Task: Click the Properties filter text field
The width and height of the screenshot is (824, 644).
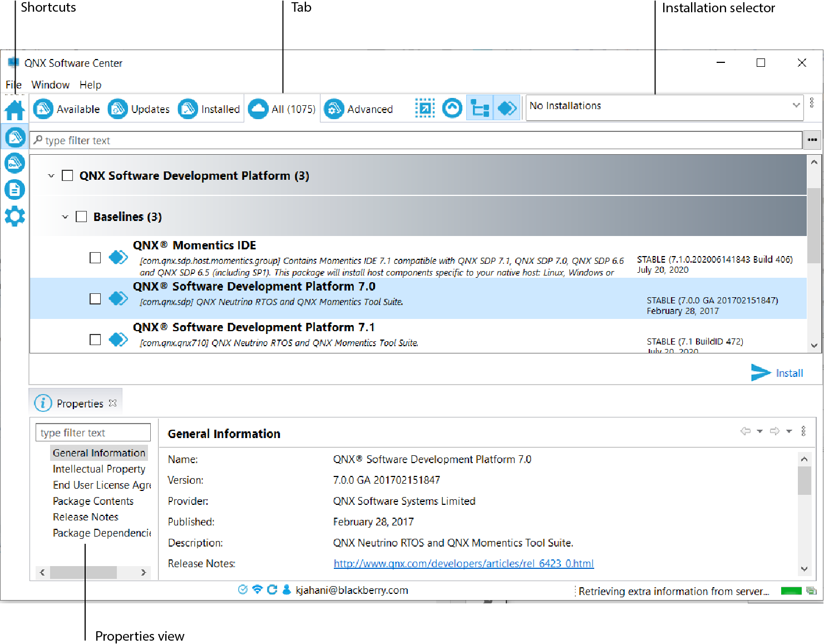Action: click(93, 432)
